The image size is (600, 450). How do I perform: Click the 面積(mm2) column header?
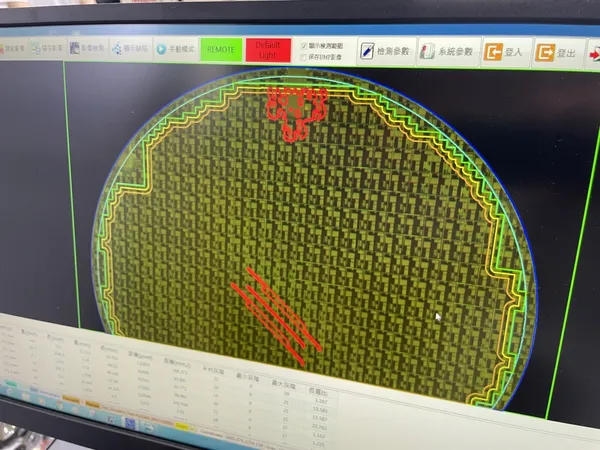point(178,362)
